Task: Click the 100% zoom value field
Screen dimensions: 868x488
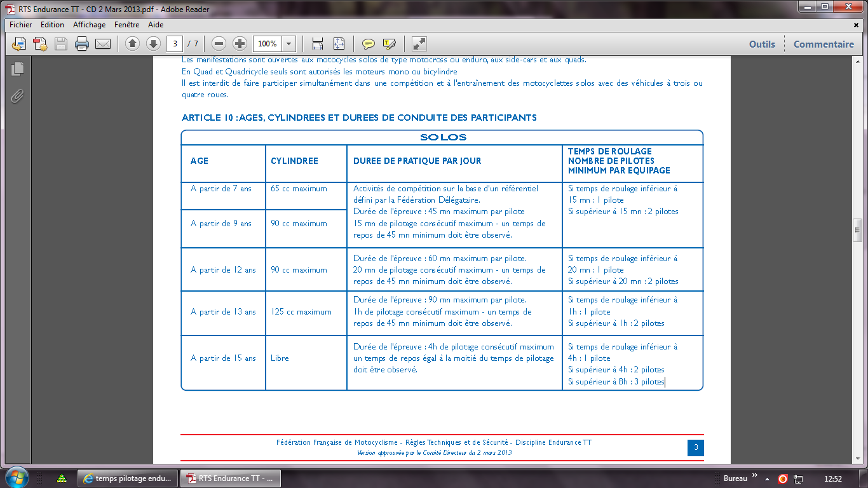Action: (x=267, y=44)
